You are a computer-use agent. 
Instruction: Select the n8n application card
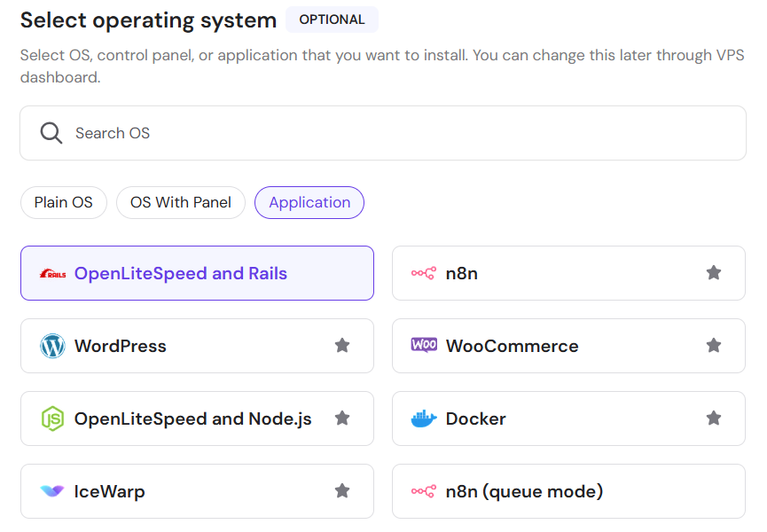point(568,273)
